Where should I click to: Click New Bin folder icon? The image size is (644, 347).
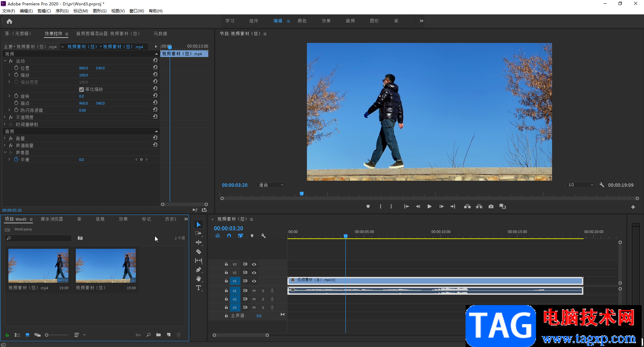[158, 335]
